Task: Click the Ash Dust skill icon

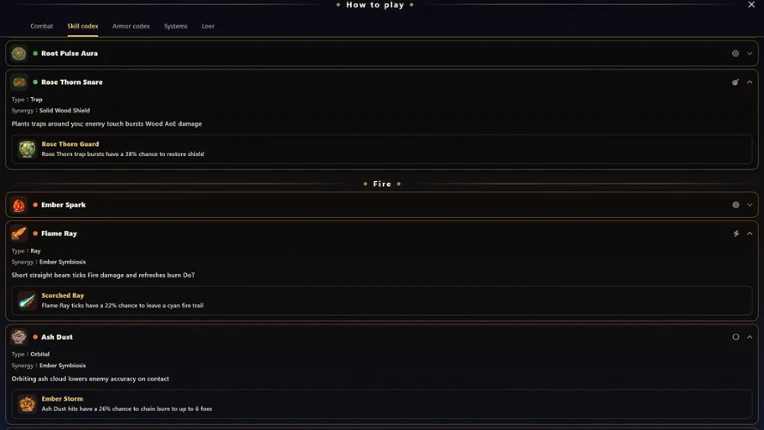Action: point(19,337)
